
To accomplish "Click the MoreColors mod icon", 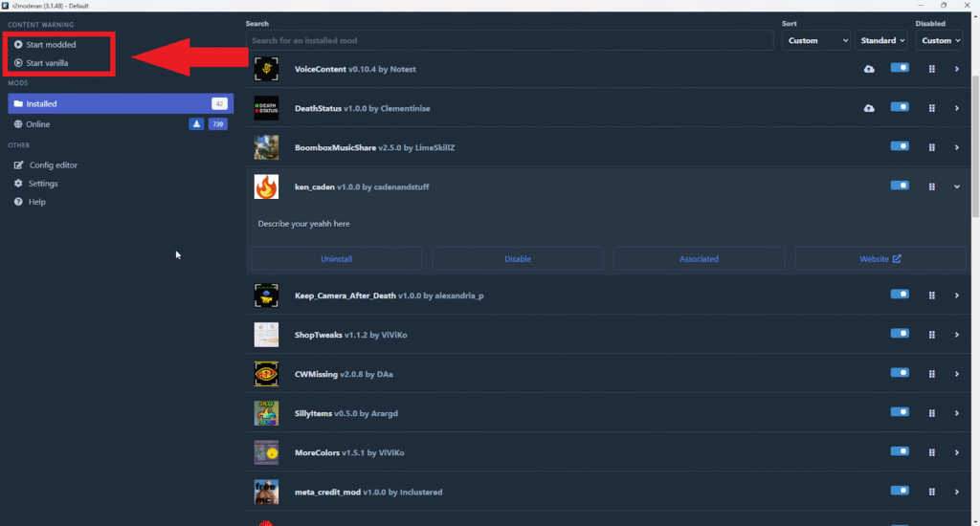I will [x=266, y=453].
